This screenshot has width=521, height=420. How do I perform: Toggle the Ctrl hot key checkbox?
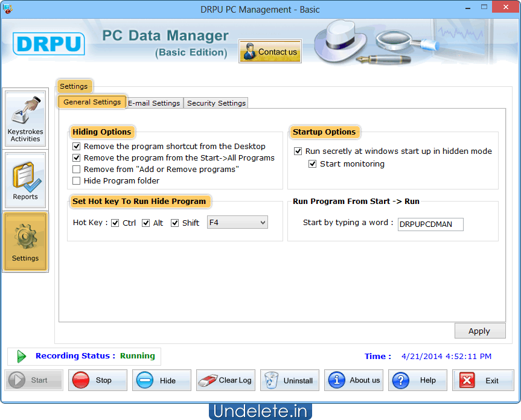click(115, 223)
